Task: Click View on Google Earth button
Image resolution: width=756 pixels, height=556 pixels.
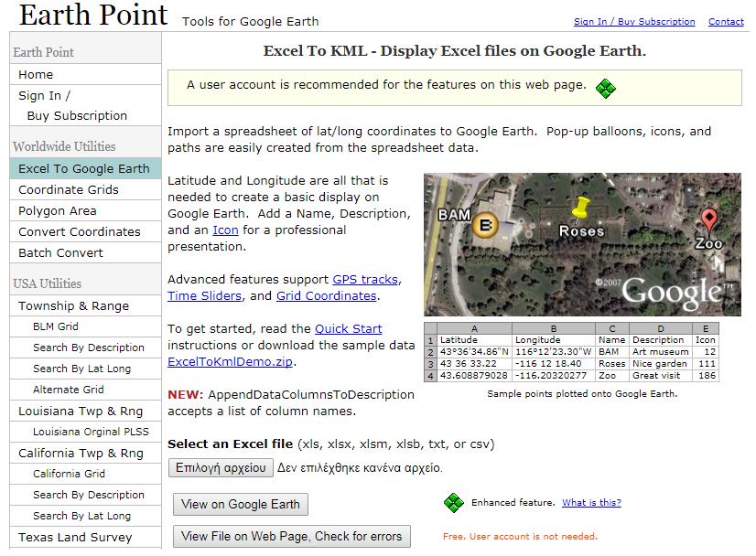Action: point(241,505)
